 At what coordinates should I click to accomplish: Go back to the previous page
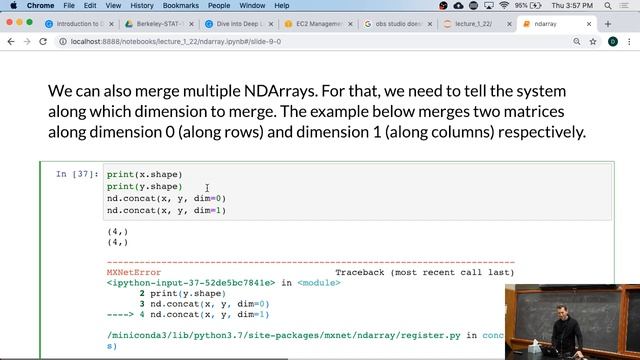[11, 42]
